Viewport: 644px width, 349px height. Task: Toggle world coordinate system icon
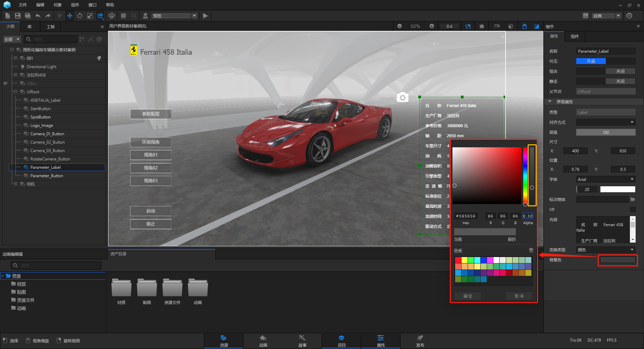[100, 16]
